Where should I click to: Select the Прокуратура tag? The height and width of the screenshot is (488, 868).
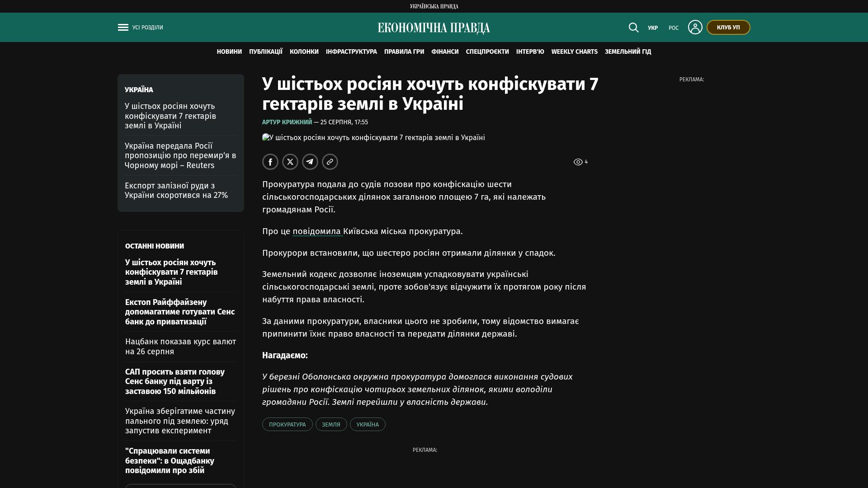288,424
